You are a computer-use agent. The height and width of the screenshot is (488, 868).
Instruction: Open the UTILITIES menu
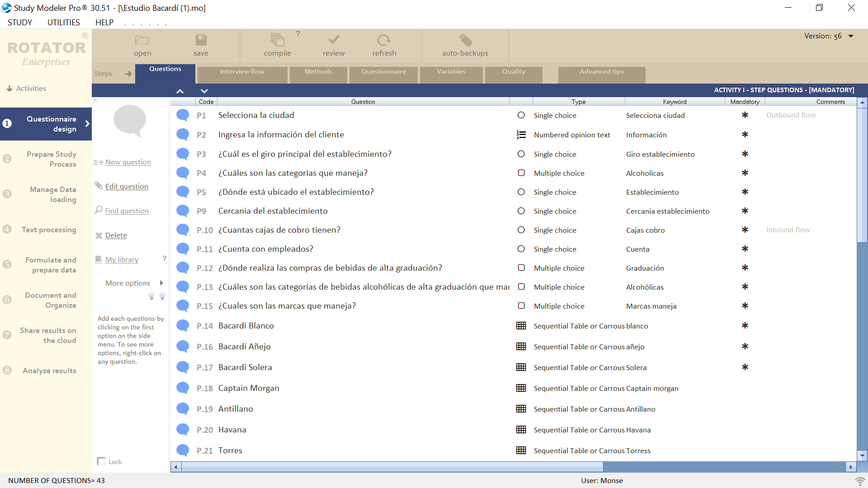click(63, 22)
